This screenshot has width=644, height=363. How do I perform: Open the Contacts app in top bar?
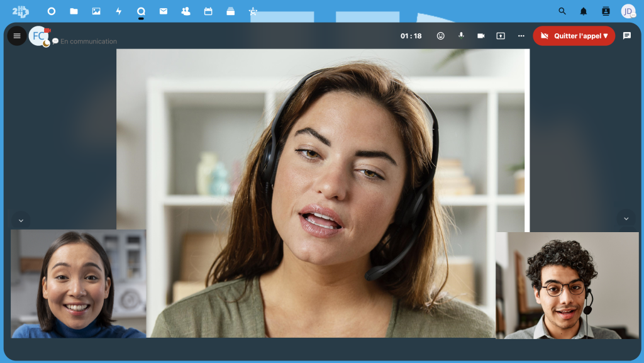[186, 11]
